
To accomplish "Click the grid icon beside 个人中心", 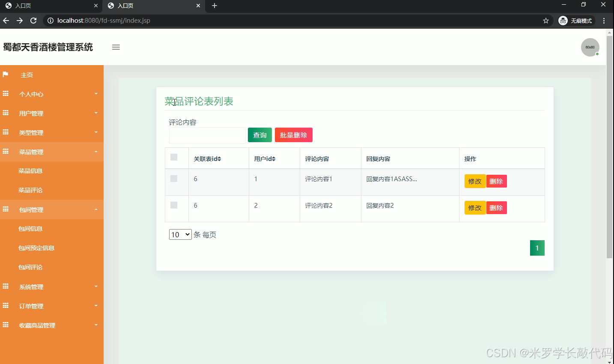I will pyautogui.click(x=6, y=94).
